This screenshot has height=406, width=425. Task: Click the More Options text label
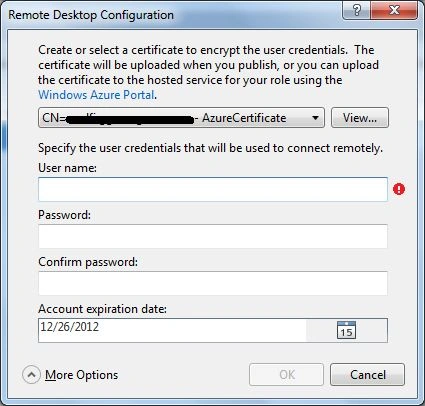(82, 375)
